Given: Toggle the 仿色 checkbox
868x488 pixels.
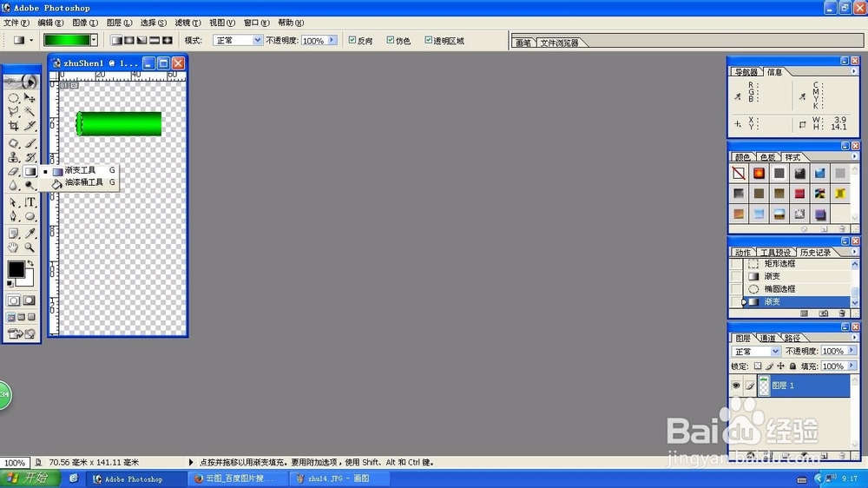Looking at the screenshot, I should (x=391, y=40).
